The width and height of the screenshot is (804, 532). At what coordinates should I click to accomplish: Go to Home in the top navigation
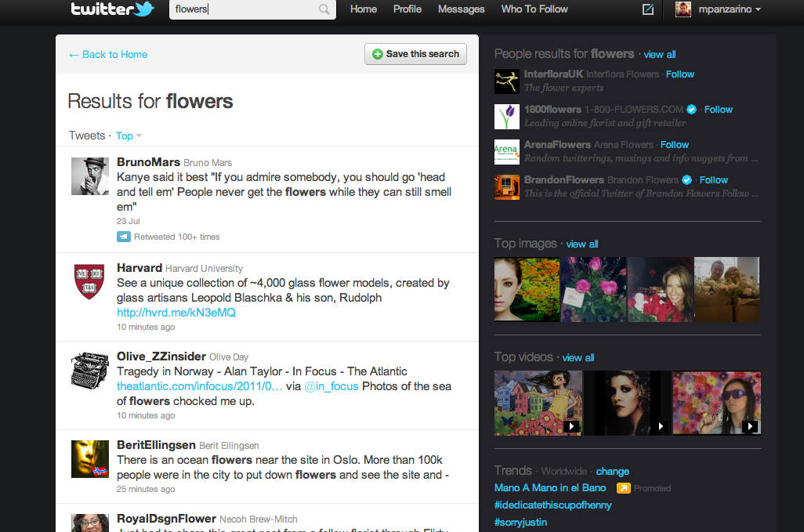click(x=364, y=9)
